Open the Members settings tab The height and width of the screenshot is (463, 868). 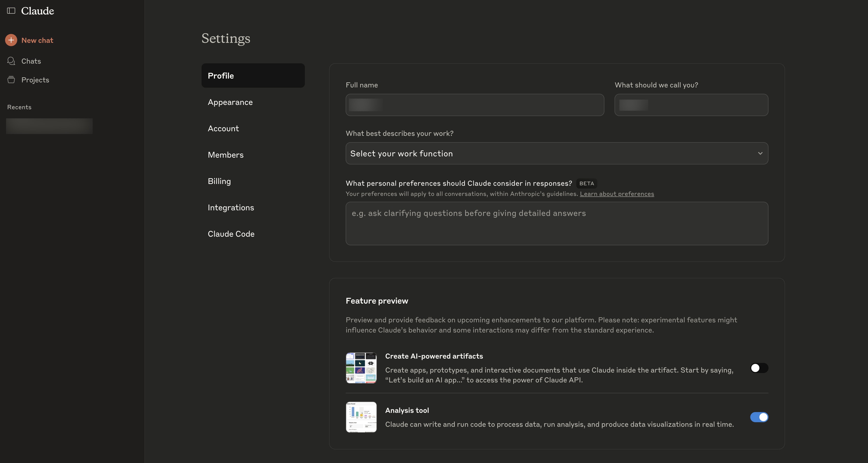[225, 155]
